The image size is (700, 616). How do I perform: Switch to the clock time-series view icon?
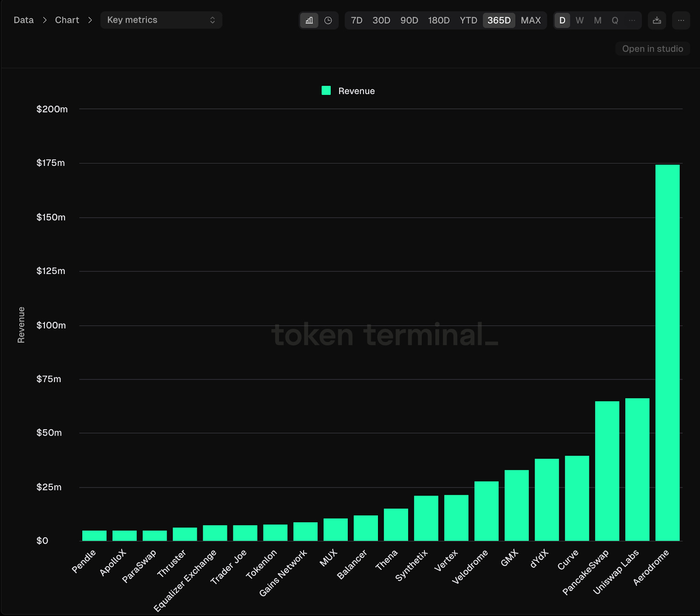pos(328,21)
